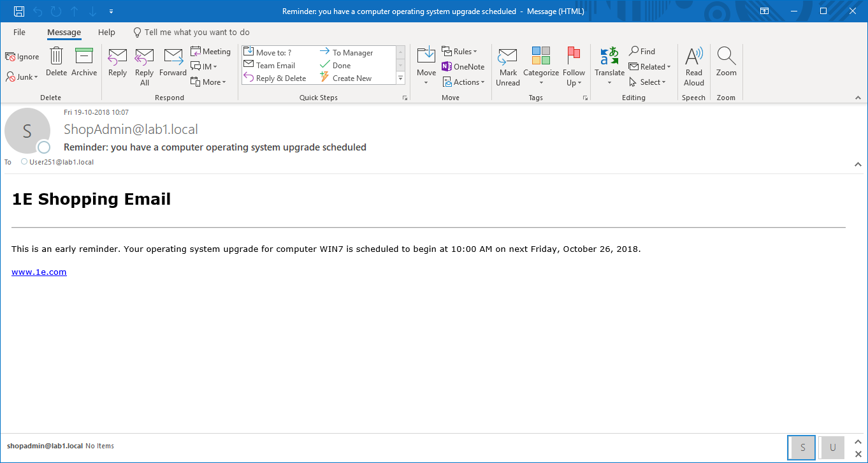Open the Junk dropdown menu
The height and width of the screenshot is (463, 868).
[23, 77]
